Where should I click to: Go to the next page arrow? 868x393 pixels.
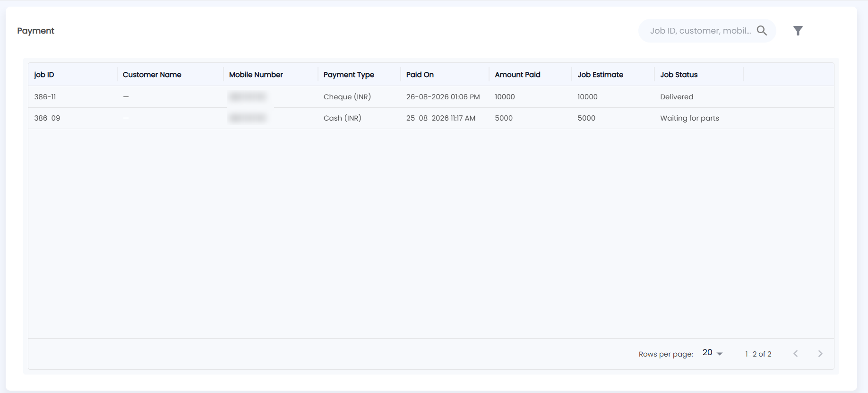820,354
